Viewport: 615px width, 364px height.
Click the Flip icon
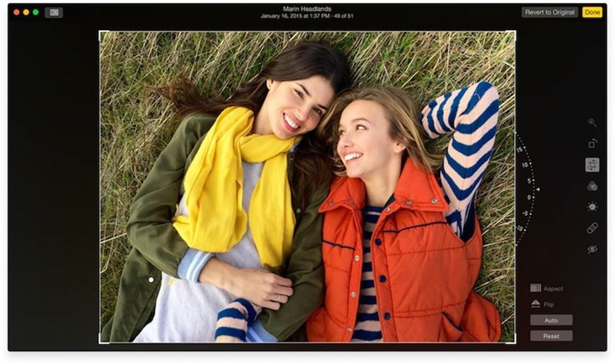[x=535, y=304]
